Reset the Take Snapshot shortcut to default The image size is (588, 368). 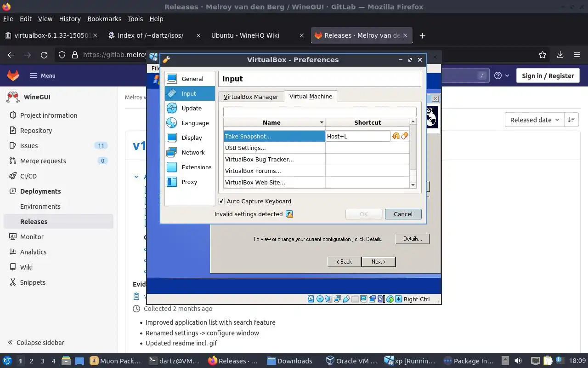(396, 136)
